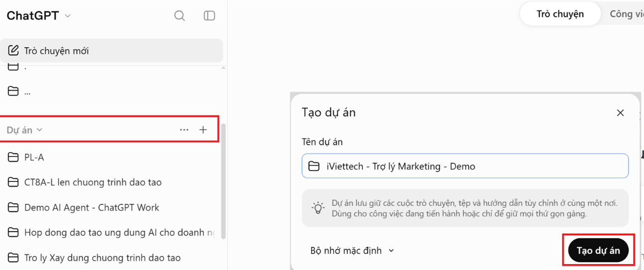Click the pencil icon of Trò chuyện mới
This screenshot has width=644, height=270.
coord(13,51)
